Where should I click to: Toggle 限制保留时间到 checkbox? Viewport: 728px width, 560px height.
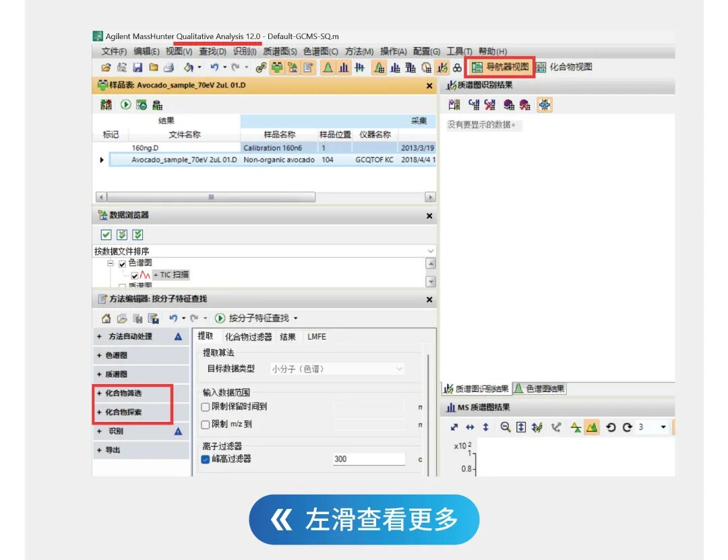[205, 407]
